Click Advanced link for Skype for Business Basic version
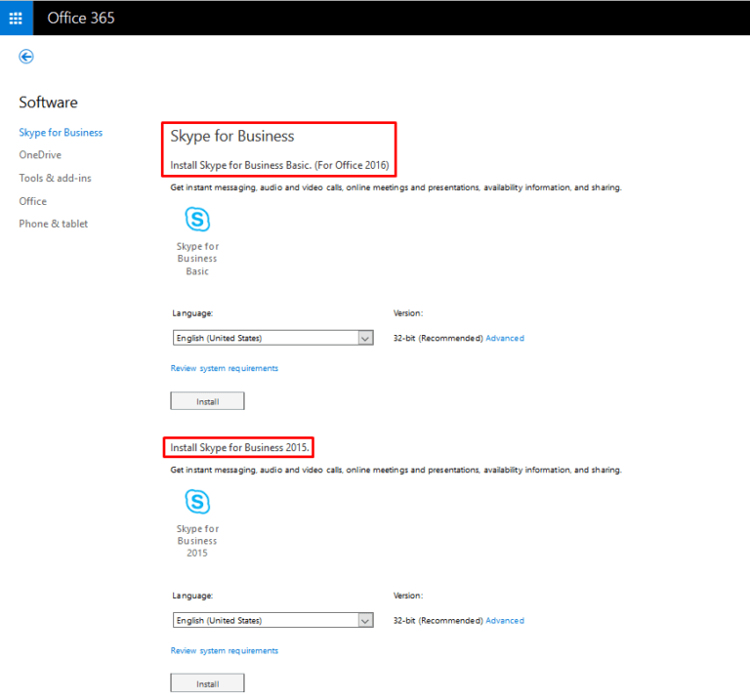This screenshot has height=700, width=750. pyautogui.click(x=505, y=338)
